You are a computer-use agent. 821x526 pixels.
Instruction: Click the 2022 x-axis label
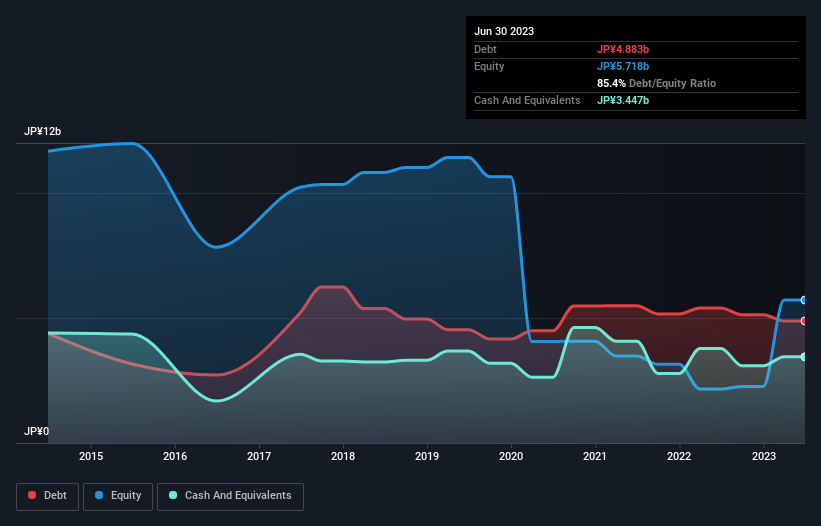coord(679,456)
